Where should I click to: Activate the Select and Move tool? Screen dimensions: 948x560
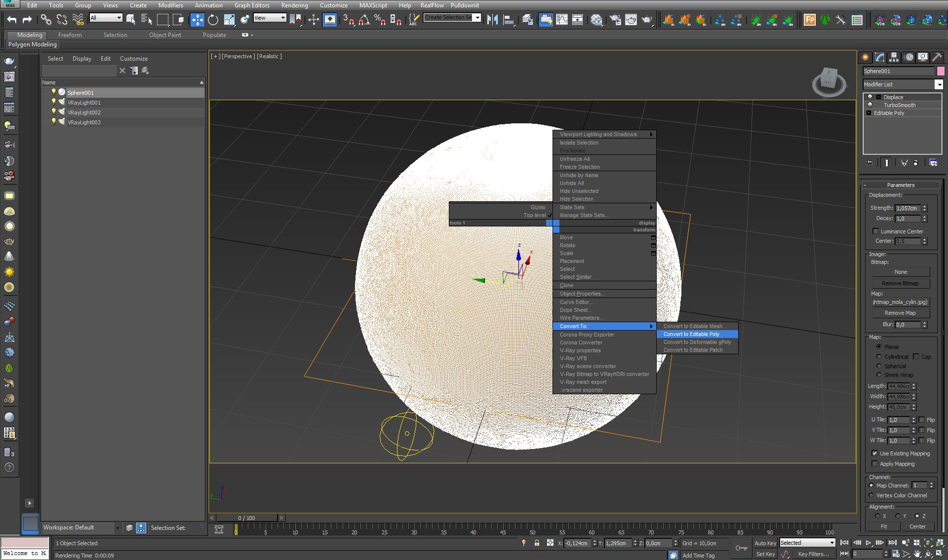point(197,20)
